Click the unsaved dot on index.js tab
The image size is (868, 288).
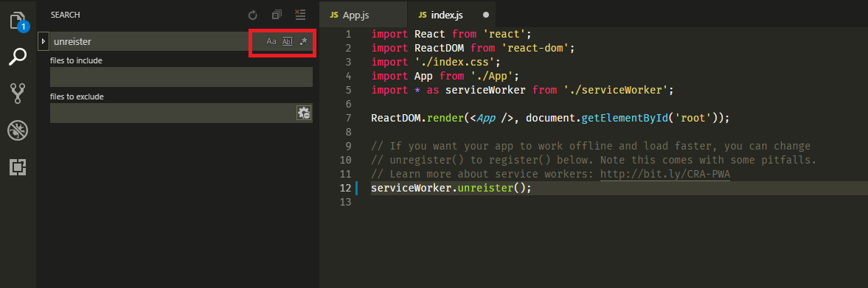485,15
